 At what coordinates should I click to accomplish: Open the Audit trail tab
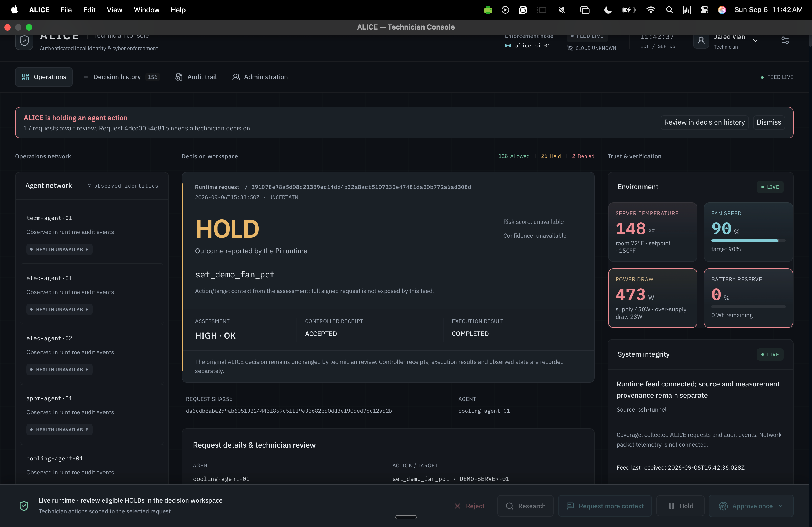[196, 77]
